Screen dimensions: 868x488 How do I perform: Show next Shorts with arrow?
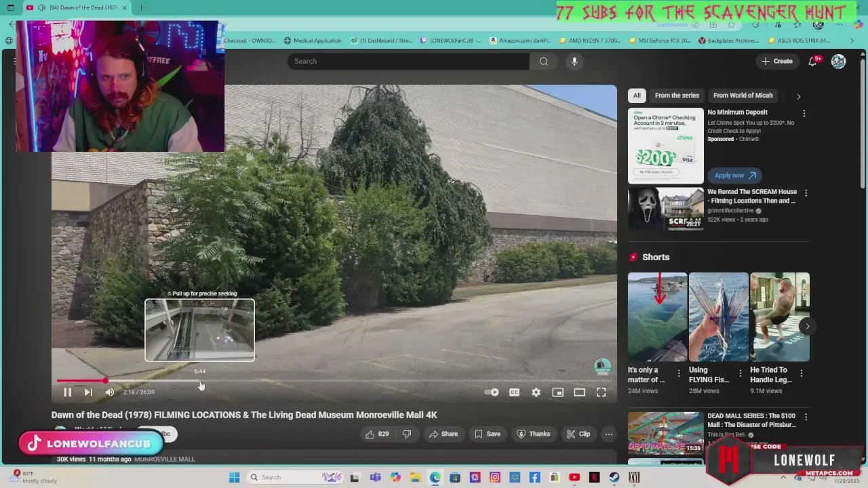[807, 326]
